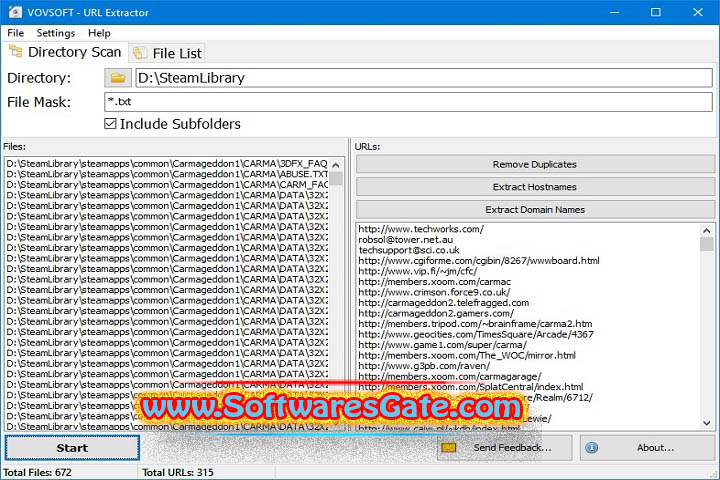
Task: Click the Send Feedback button
Action: (505, 448)
